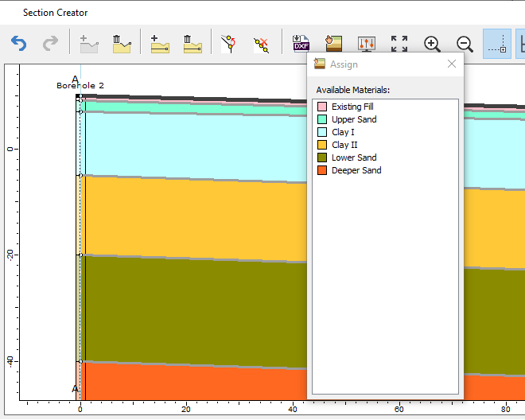The width and height of the screenshot is (525, 420).
Task: Pick the Clay II material
Action: tap(344, 145)
